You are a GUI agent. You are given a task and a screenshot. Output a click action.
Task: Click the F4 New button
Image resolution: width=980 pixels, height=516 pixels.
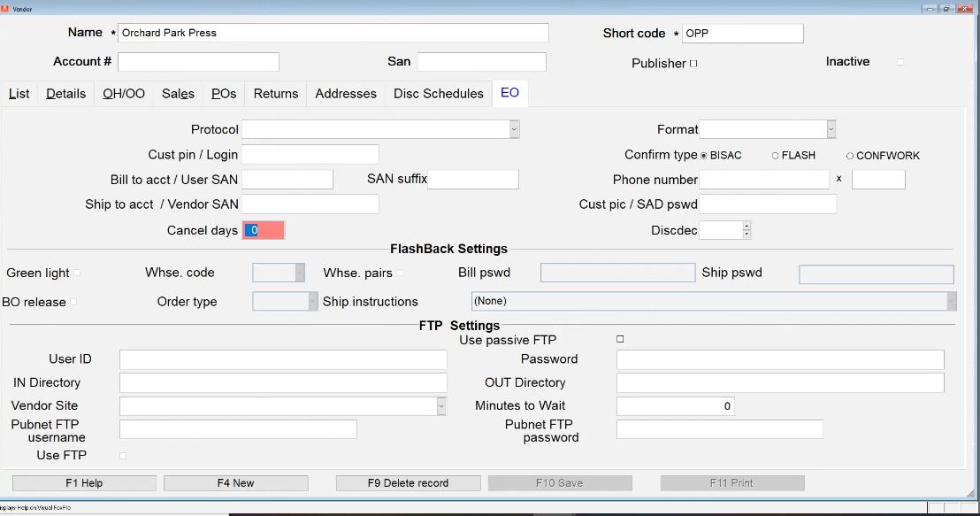click(235, 483)
